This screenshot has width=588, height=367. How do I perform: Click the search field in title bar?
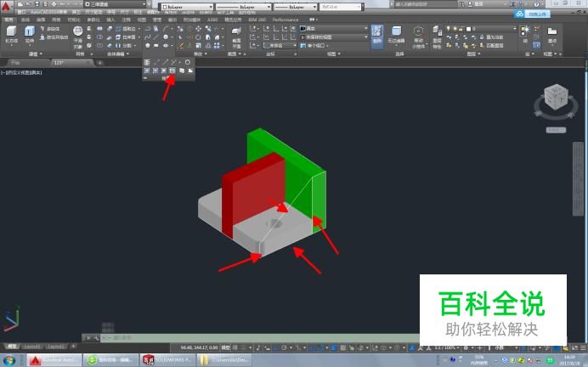tap(426, 4)
